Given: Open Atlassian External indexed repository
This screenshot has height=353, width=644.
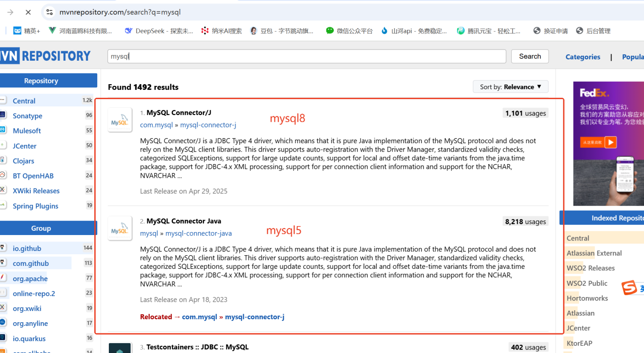Looking at the screenshot, I should pos(594,253).
